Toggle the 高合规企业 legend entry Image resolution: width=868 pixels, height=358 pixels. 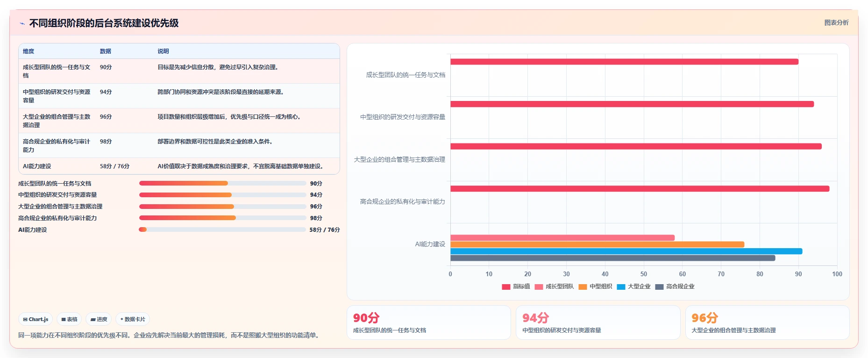coord(675,286)
